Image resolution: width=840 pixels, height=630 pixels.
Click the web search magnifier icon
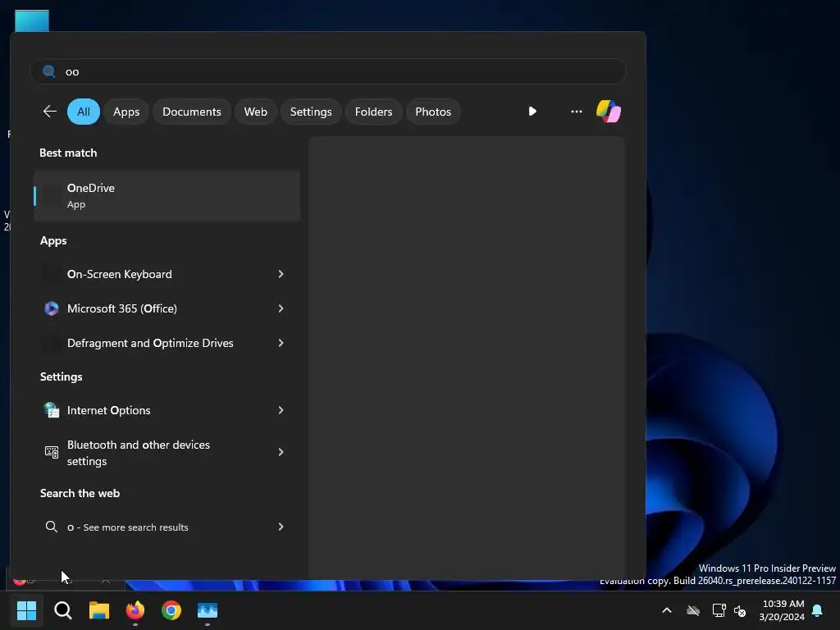tap(52, 527)
